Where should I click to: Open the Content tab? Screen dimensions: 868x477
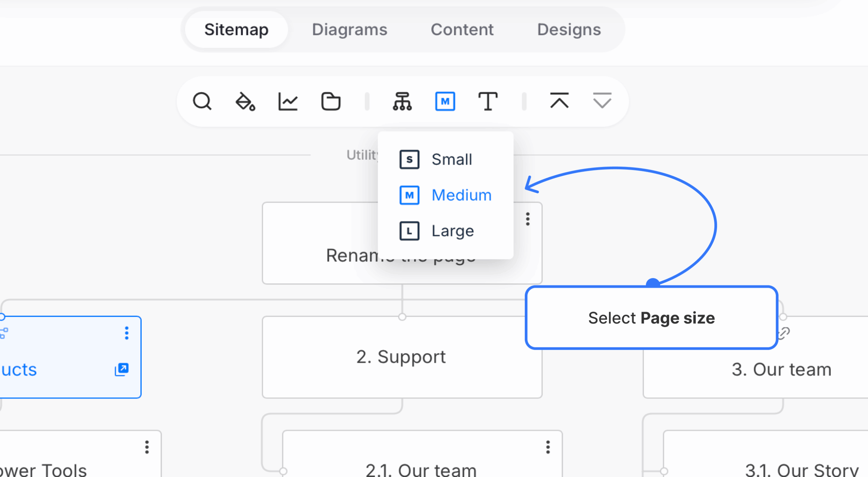[x=462, y=29]
